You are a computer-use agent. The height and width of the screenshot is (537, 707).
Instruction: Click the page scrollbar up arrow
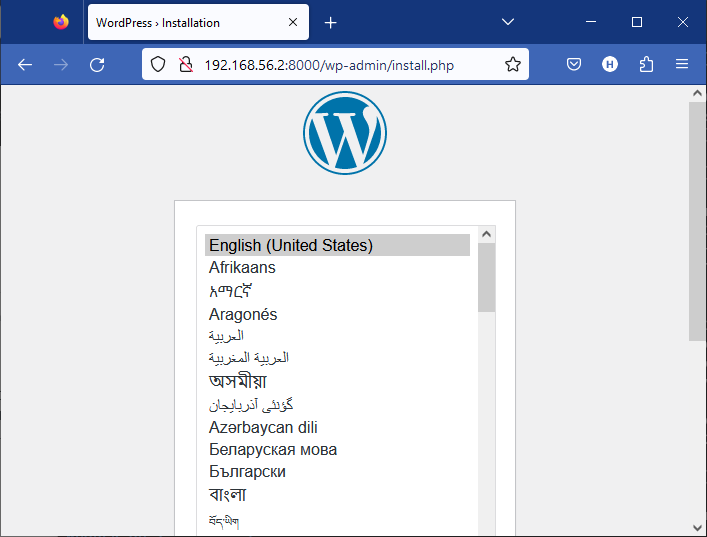pos(697,93)
